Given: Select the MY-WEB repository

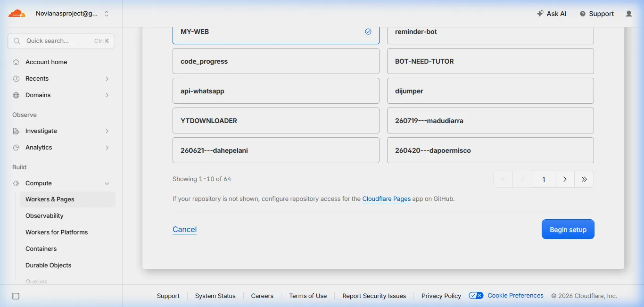Looking at the screenshot, I should coord(276,35).
